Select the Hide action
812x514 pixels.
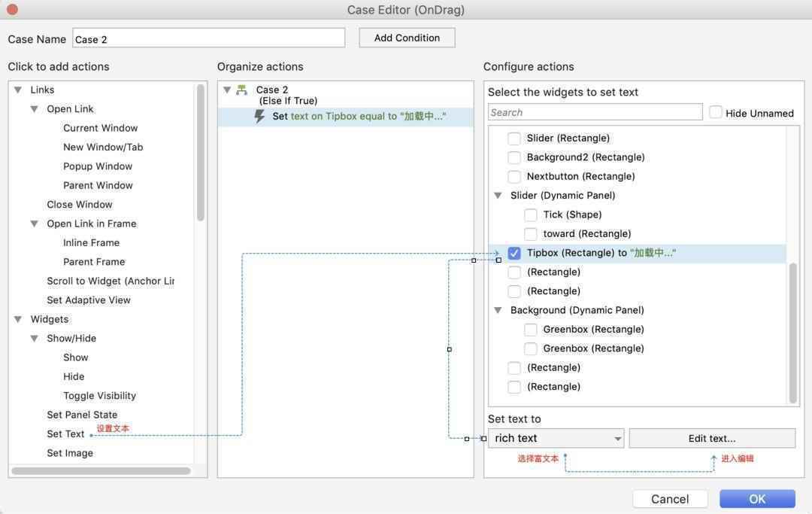click(74, 377)
